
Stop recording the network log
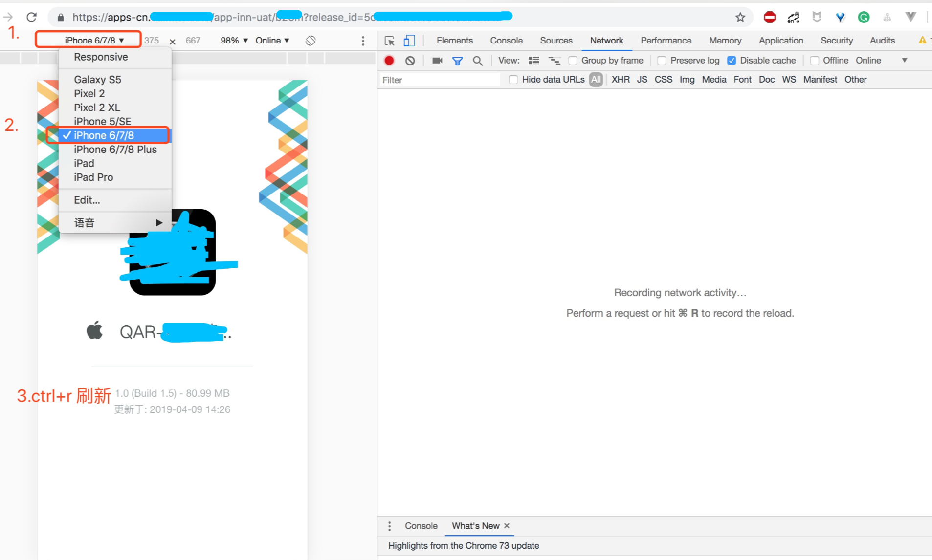point(389,61)
